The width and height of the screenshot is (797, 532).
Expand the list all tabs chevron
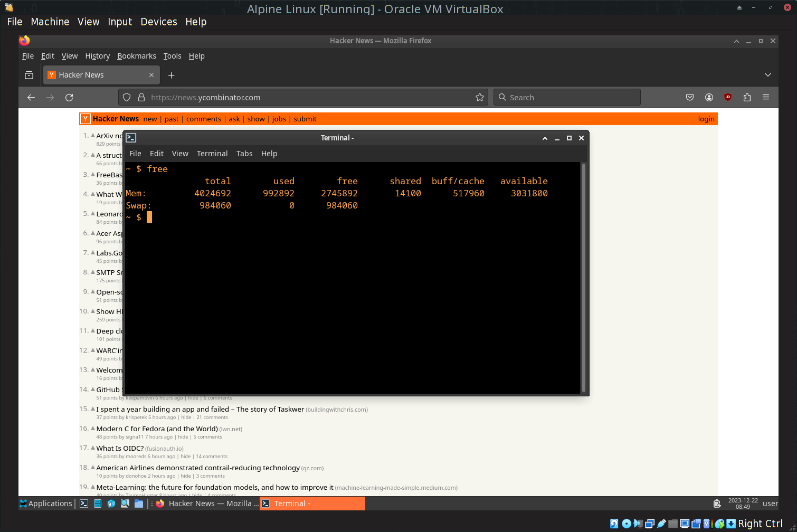768,75
